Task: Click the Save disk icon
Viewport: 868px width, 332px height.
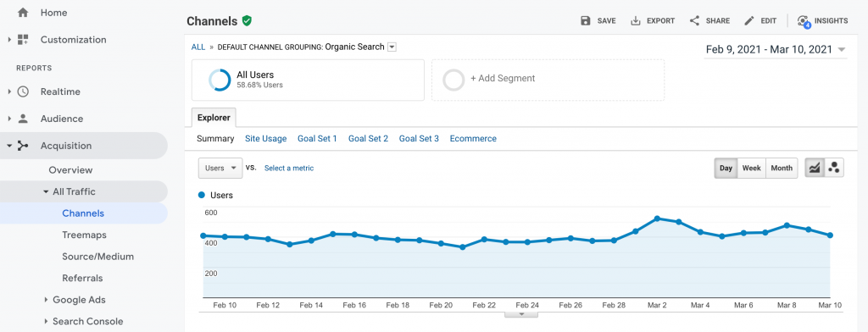Action: (x=585, y=21)
